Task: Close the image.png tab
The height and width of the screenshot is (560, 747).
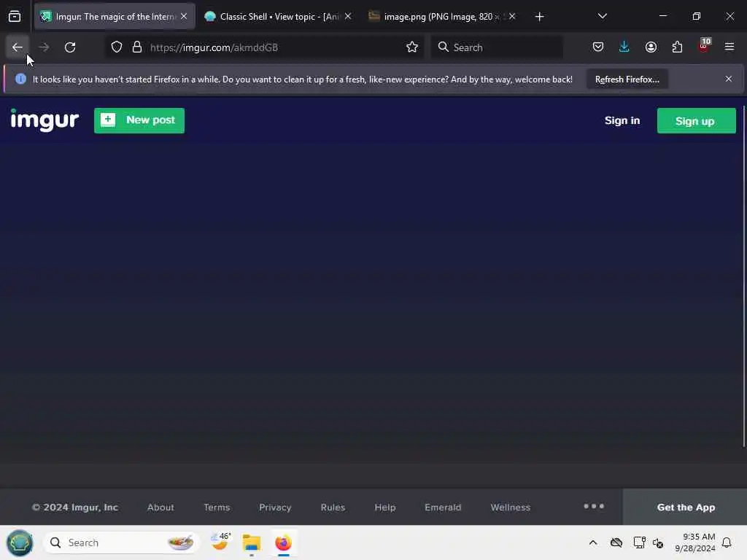Action: point(512,17)
